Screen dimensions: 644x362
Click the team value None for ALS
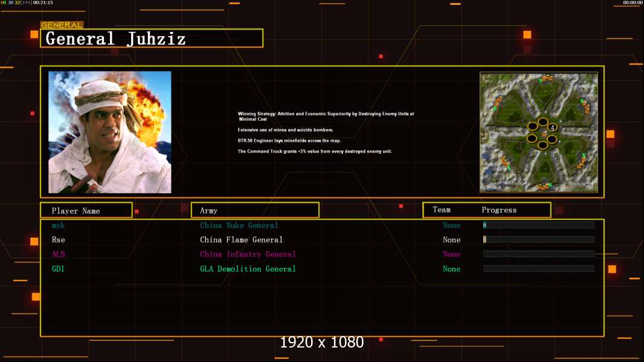[451, 254]
